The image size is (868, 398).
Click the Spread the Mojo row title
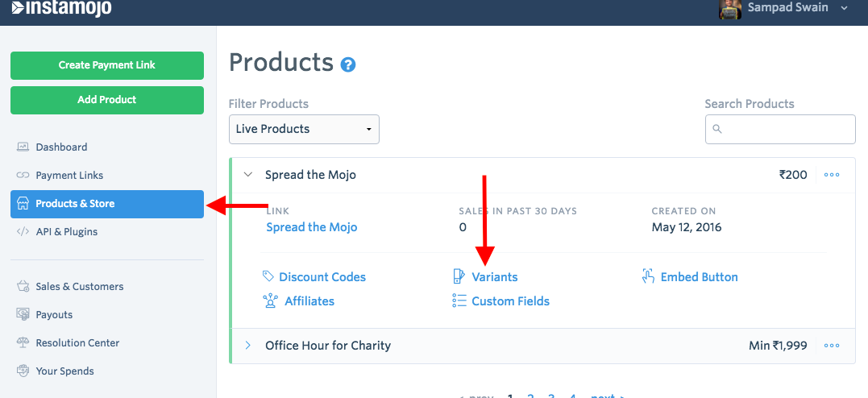[310, 175]
